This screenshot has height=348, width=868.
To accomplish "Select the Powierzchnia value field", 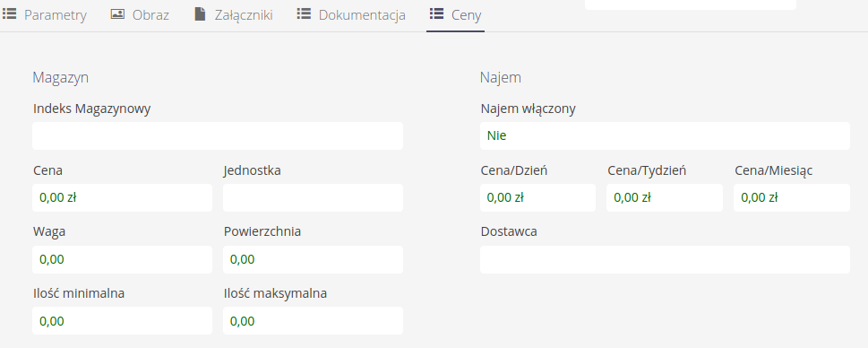I will click(313, 259).
